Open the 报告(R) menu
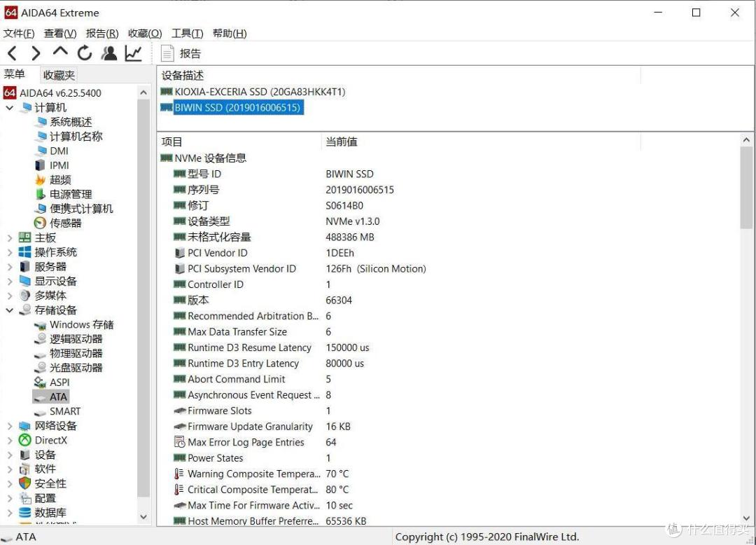Image resolution: width=756 pixels, height=545 pixels. (102, 34)
